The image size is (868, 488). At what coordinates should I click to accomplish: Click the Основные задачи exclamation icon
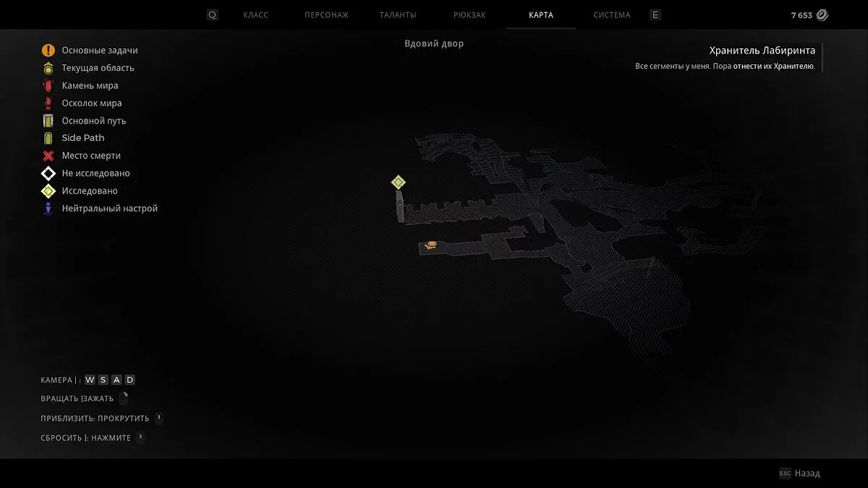(x=48, y=51)
